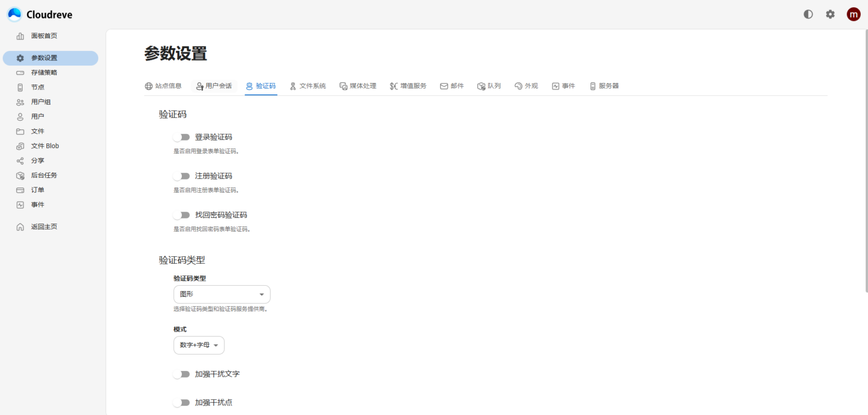
Task: Open the 邮件 tab
Action: coord(452,86)
